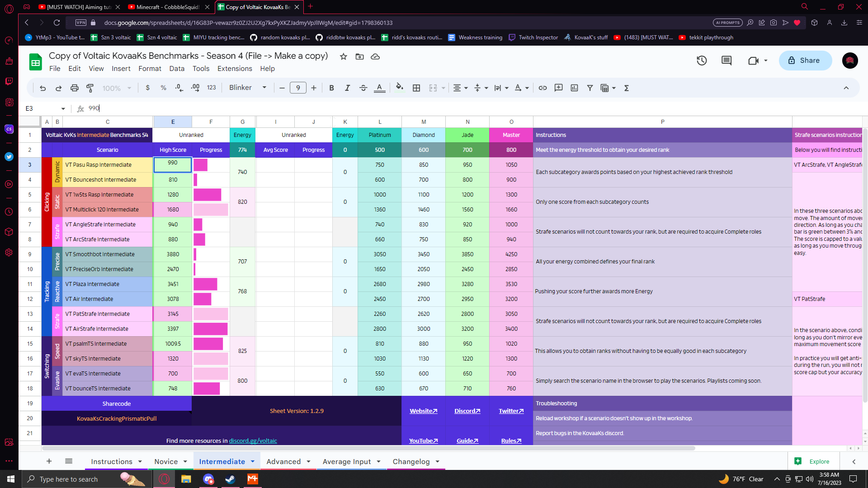The image size is (868, 488).
Task: Click the bold formatting icon
Action: (x=331, y=88)
